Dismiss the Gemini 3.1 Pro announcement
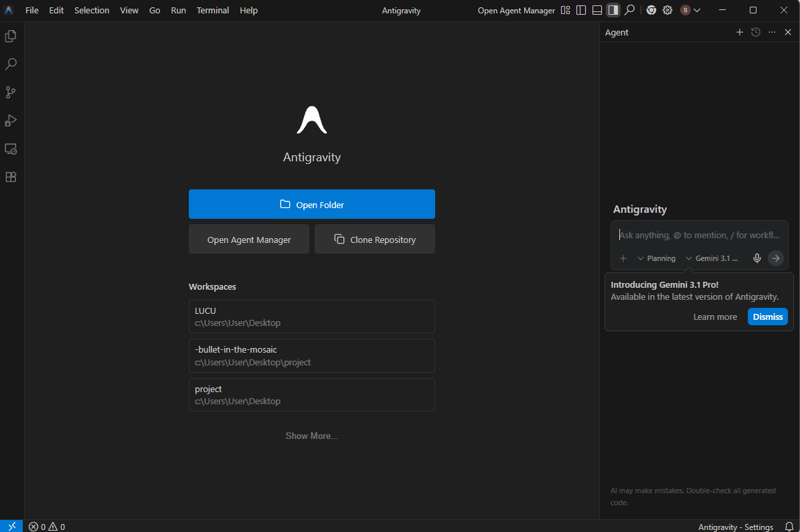Image resolution: width=800 pixels, height=532 pixels. [x=767, y=317]
